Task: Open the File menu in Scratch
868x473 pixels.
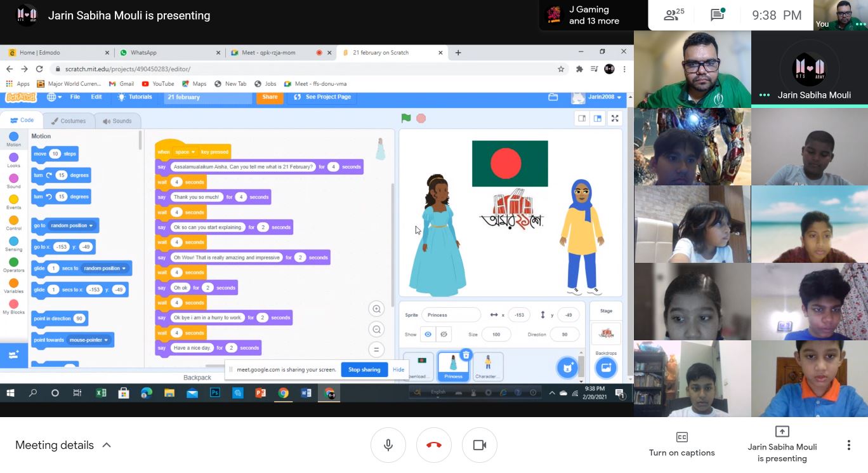Action: [x=75, y=97]
